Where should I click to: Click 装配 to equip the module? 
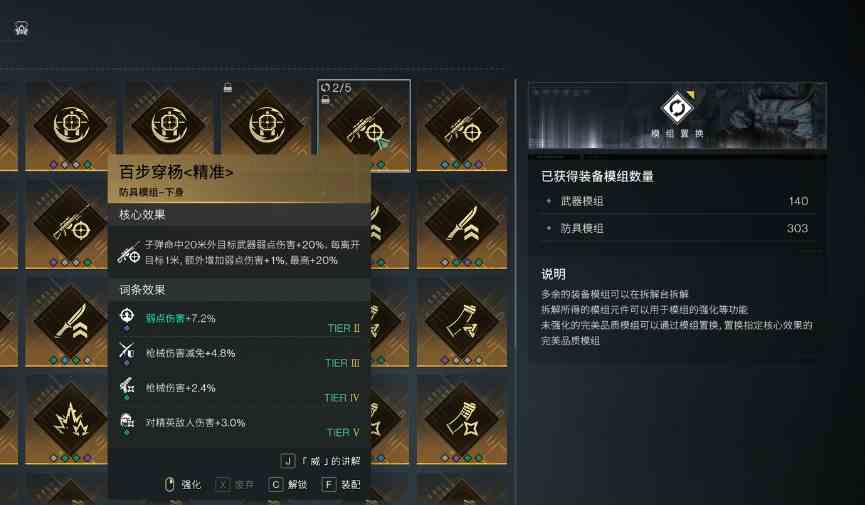coord(341,485)
